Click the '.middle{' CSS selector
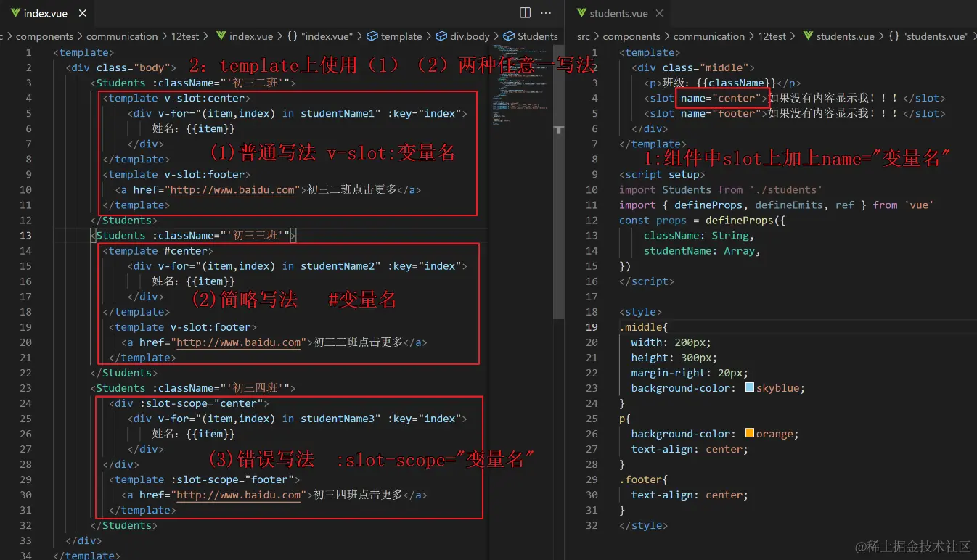 [x=643, y=327]
